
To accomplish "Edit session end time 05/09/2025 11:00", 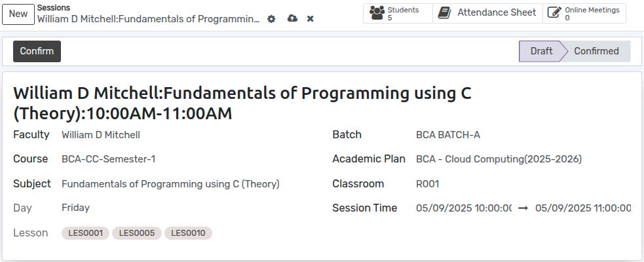I will [x=583, y=208].
